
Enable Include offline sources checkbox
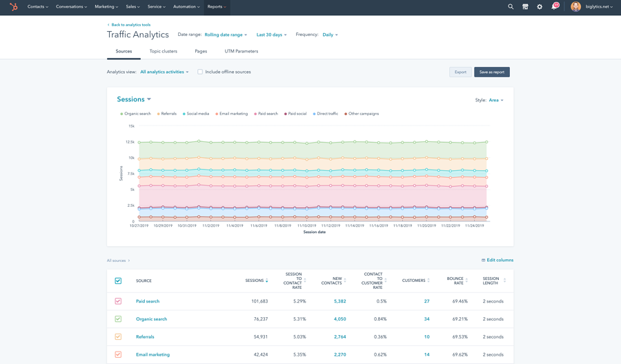tap(200, 72)
